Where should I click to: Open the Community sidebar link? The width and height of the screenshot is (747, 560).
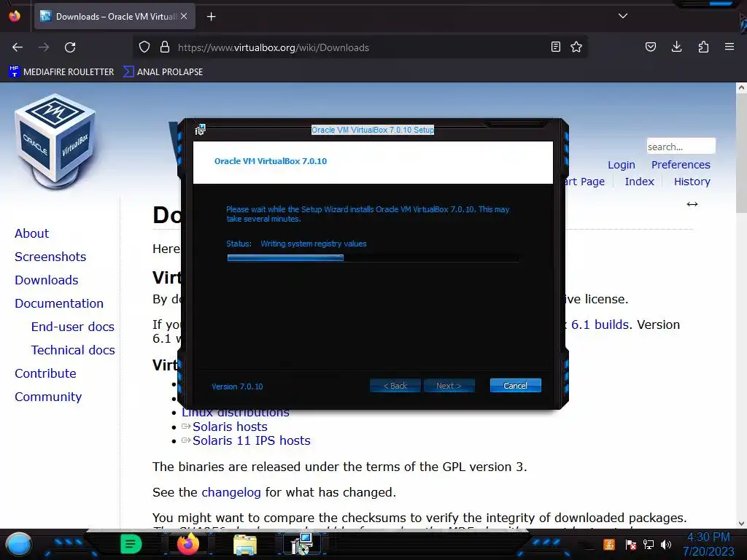[48, 397]
